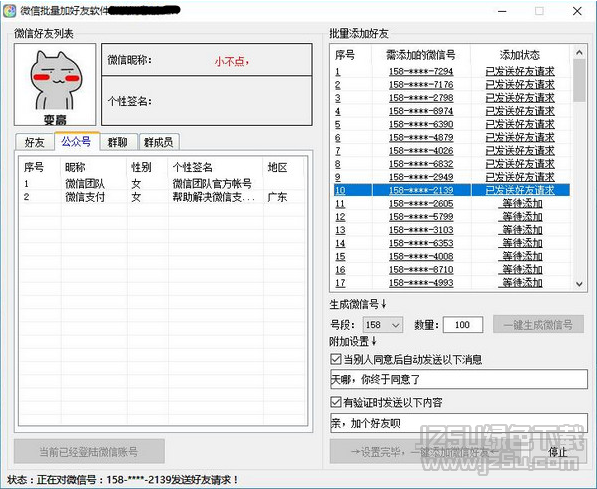This screenshot has height=489, width=597.
Task: Click 微信团队官方帐号 signature cell
Action: (x=212, y=184)
